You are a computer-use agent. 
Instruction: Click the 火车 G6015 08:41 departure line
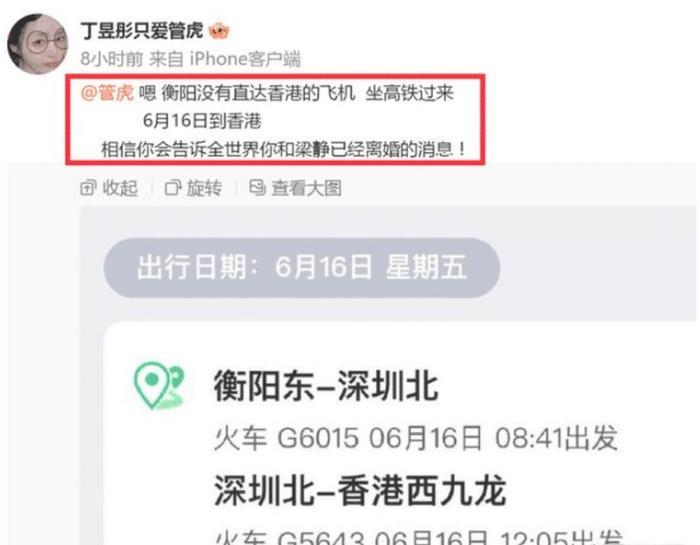[x=416, y=437]
